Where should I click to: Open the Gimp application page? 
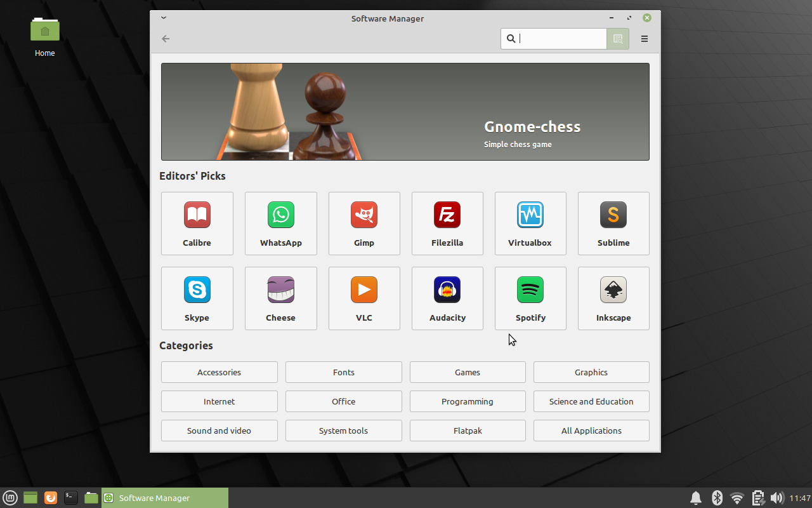pos(364,223)
